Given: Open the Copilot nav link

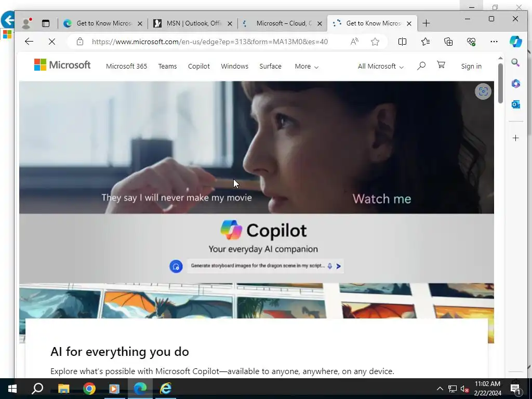Looking at the screenshot, I should (x=199, y=66).
